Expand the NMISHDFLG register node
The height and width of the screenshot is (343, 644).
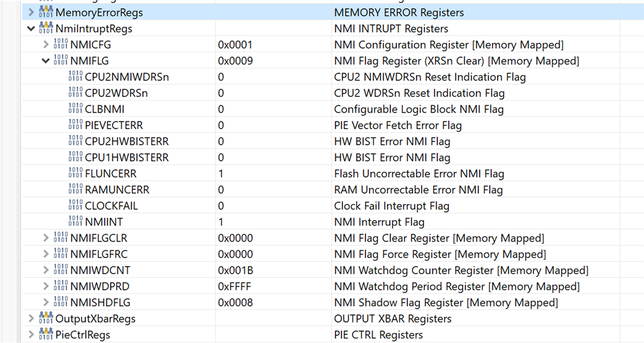[x=46, y=303]
